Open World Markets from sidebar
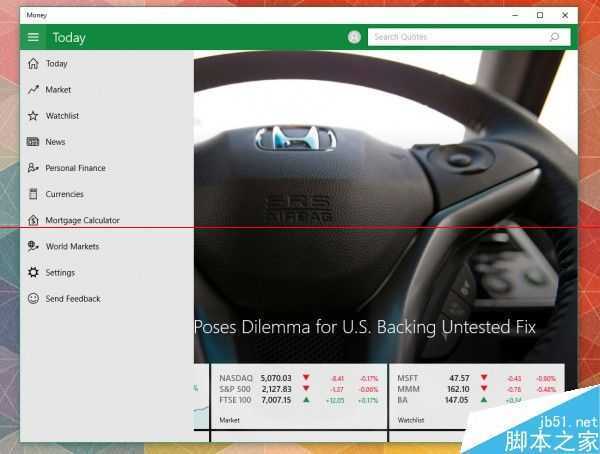600x454 pixels. (x=107, y=246)
